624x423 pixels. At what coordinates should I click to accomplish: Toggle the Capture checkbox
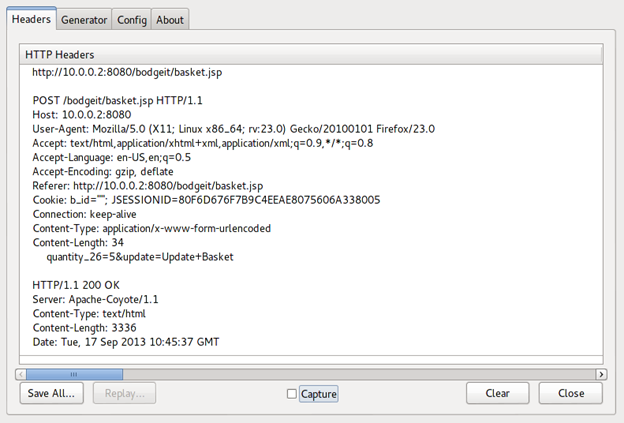click(x=292, y=394)
